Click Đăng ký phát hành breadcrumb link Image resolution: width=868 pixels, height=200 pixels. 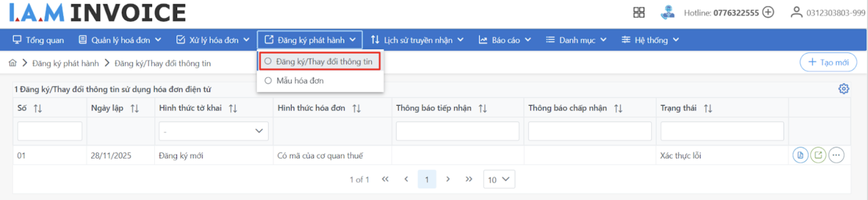tap(65, 63)
